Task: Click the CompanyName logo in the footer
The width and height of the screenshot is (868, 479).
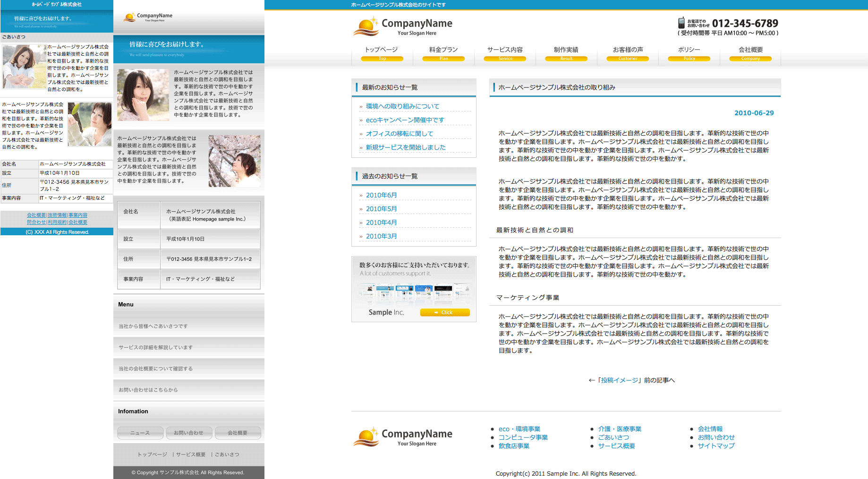Action: [402, 437]
